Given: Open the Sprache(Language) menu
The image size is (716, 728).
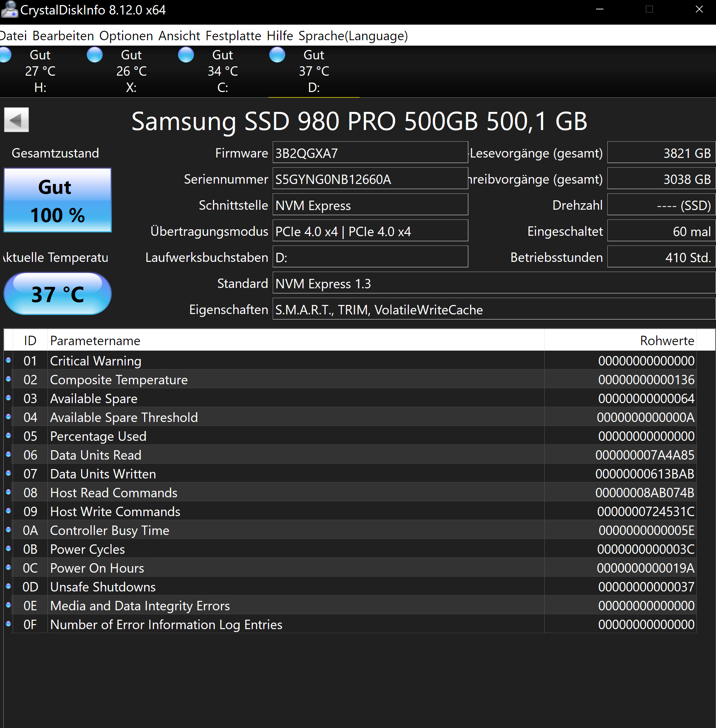Looking at the screenshot, I should 353,36.
